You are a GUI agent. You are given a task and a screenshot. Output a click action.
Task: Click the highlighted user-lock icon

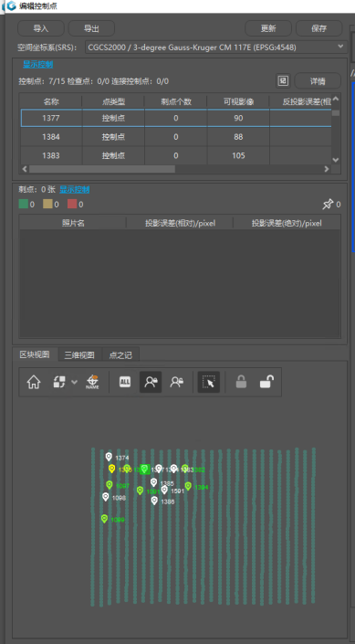pos(151,383)
